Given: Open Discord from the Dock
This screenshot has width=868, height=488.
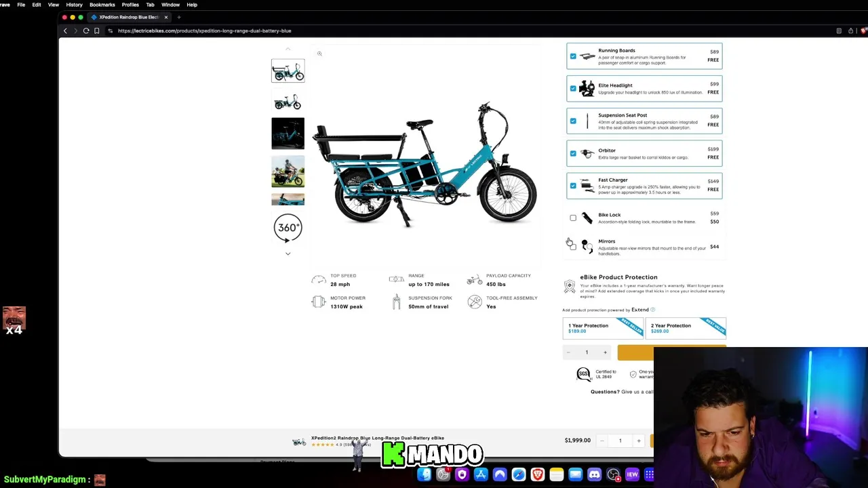Looking at the screenshot, I should (595, 474).
